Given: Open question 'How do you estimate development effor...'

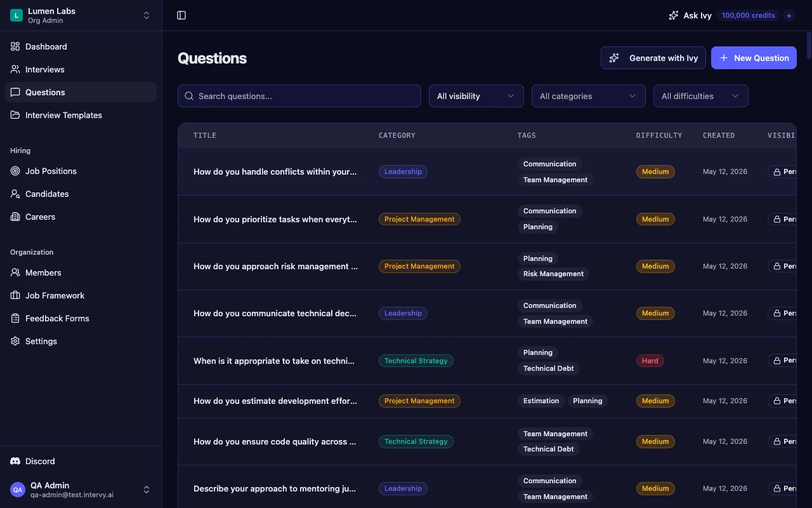Looking at the screenshot, I should click(x=275, y=401).
